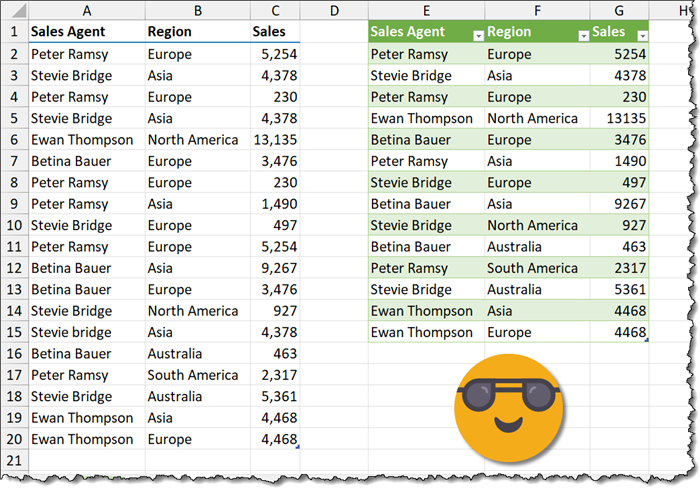This screenshot has height=488, width=700.
Task: Click column D header
Action: pyautogui.click(x=333, y=10)
